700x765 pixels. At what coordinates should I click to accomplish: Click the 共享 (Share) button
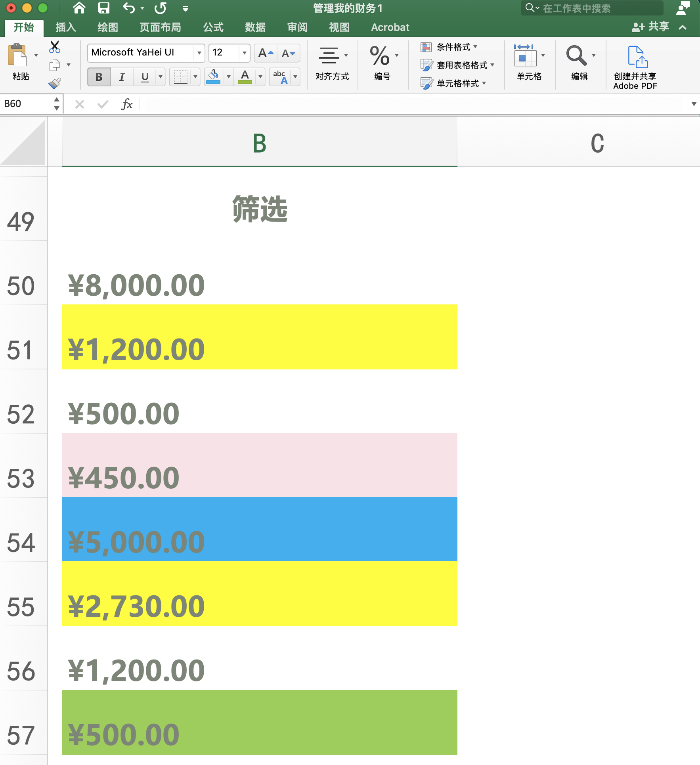click(651, 27)
